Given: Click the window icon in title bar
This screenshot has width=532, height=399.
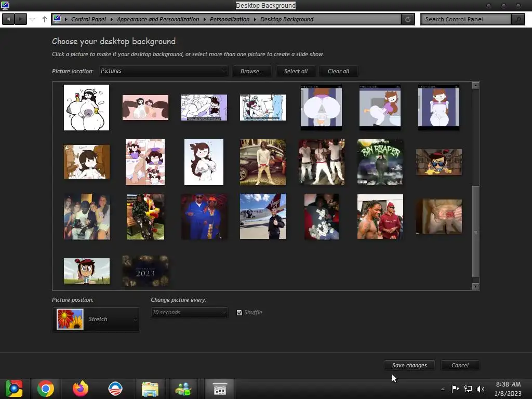Looking at the screenshot, I should (5, 5).
